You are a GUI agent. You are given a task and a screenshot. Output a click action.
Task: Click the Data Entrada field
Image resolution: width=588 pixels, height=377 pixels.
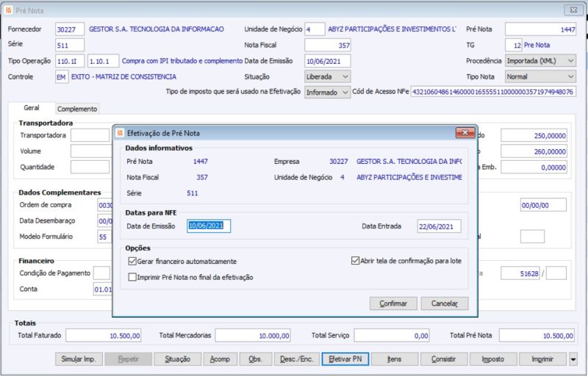439,226
